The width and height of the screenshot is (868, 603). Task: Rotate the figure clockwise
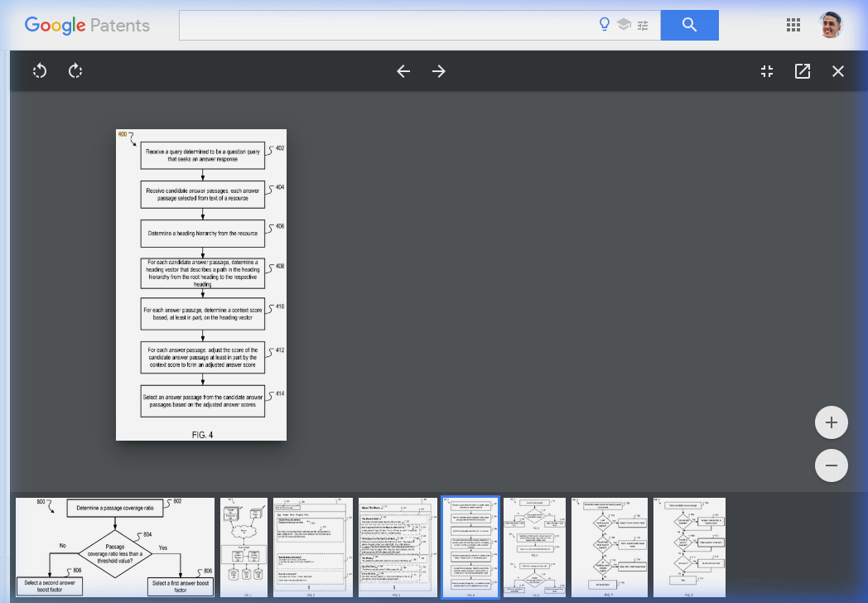pyautogui.click(x=75, y=71)
